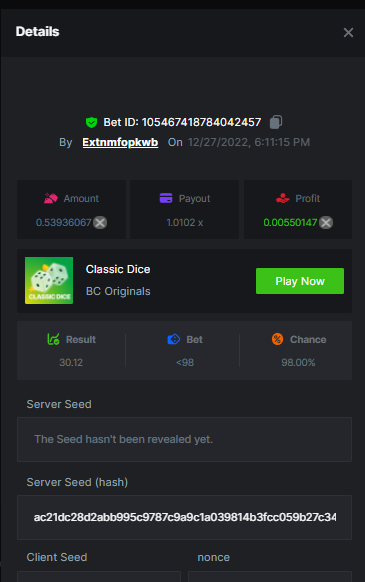Click the green Result chart icon

click(53, 339)
